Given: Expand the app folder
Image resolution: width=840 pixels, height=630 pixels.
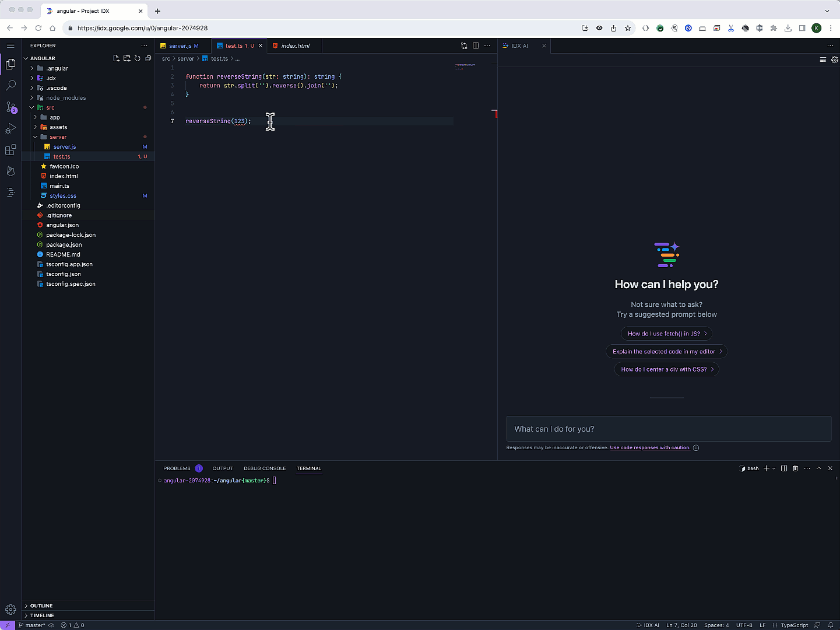Looking at the screenshot, I should point(54,117).
